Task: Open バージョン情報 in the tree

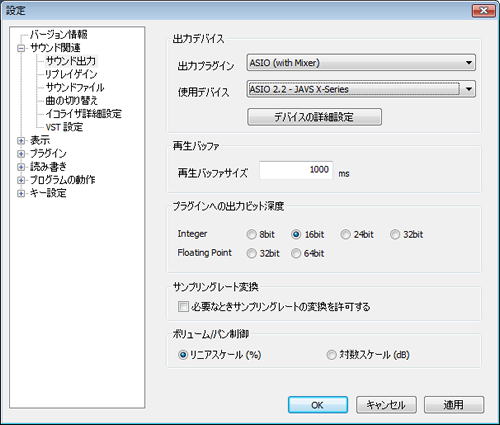Action: (59, 34)
